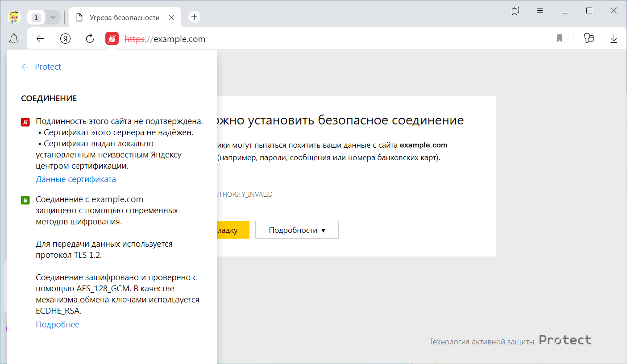Click the red insecure connection Protect icon
Image resolution: width=627 pixels, height=364 pixels.
pyautogui.click(x=112, y=39)
